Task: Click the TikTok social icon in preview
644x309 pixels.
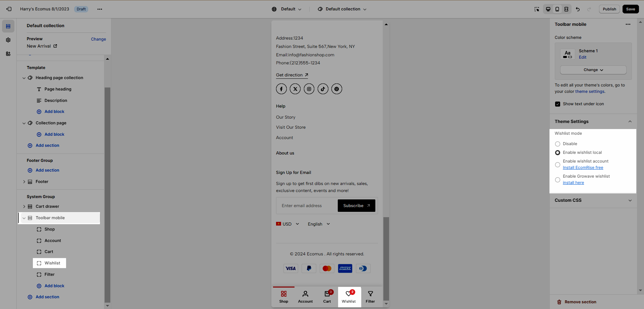Action: 323,89
